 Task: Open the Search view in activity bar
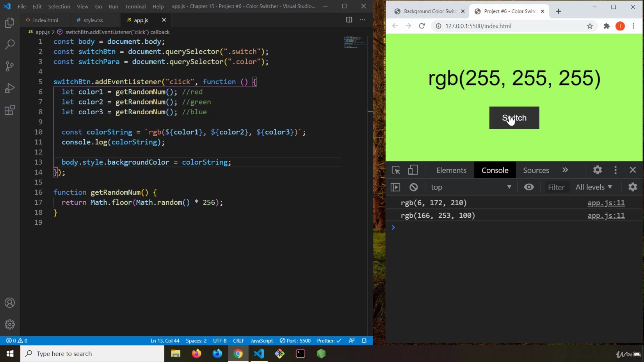10,44
